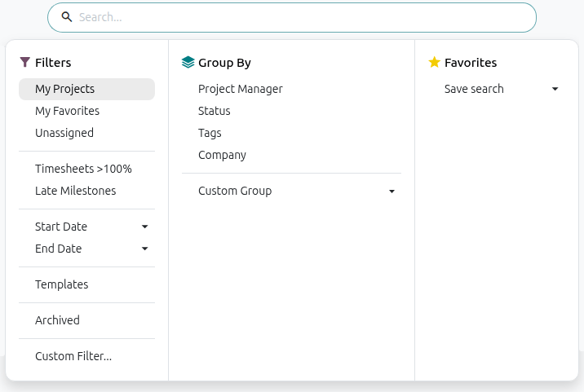The image size is (584, 392).
Task: Click the magnifying glass search icon
Action: 67,17
